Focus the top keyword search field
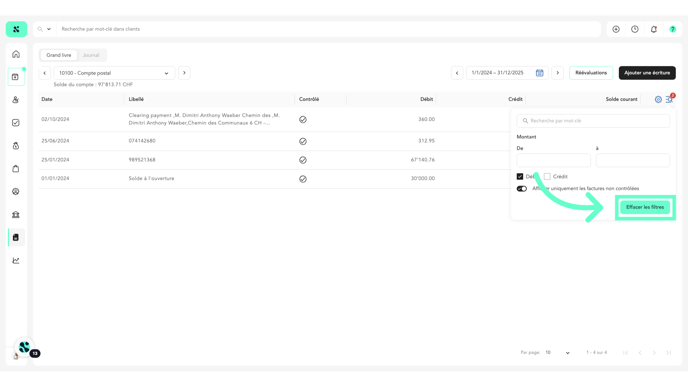Image resolution: width=688 pixels, height=387 pixels. [x=329, y=29]
